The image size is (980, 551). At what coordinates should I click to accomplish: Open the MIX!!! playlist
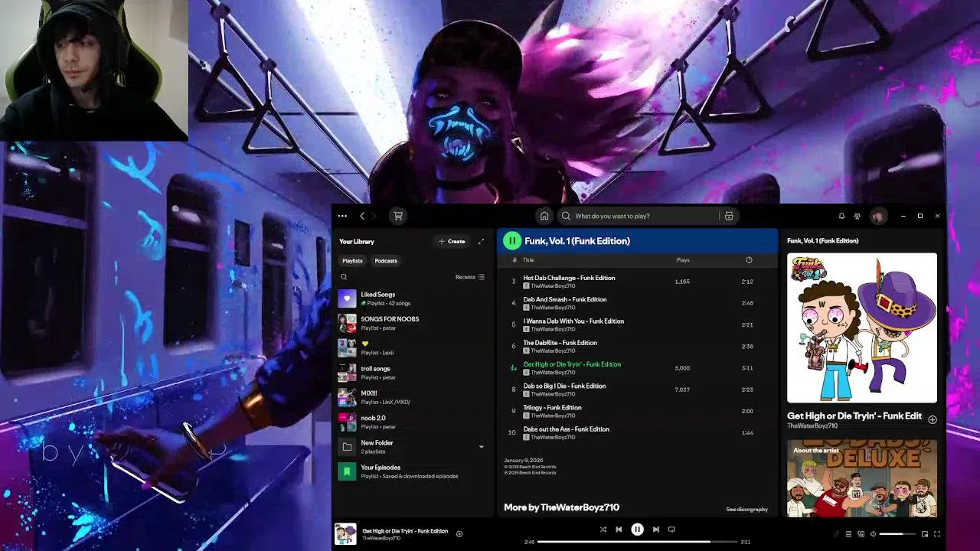tap(413, 397)
